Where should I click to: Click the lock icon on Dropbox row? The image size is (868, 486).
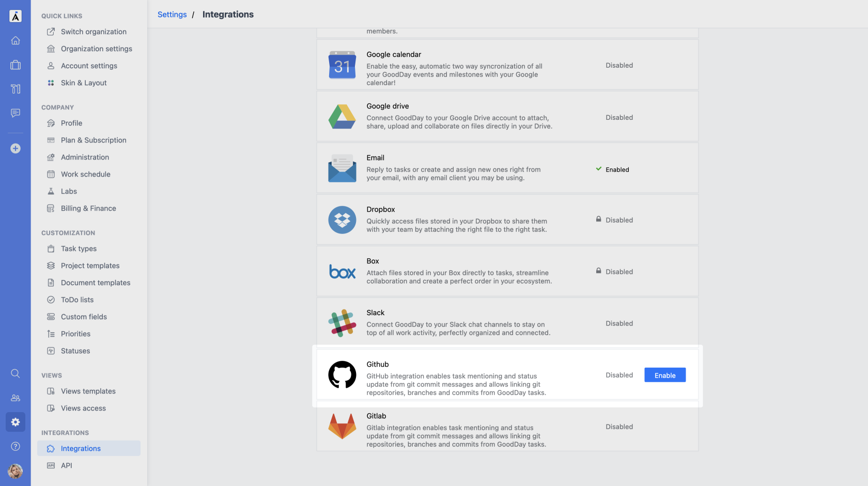tap(598, 219)
